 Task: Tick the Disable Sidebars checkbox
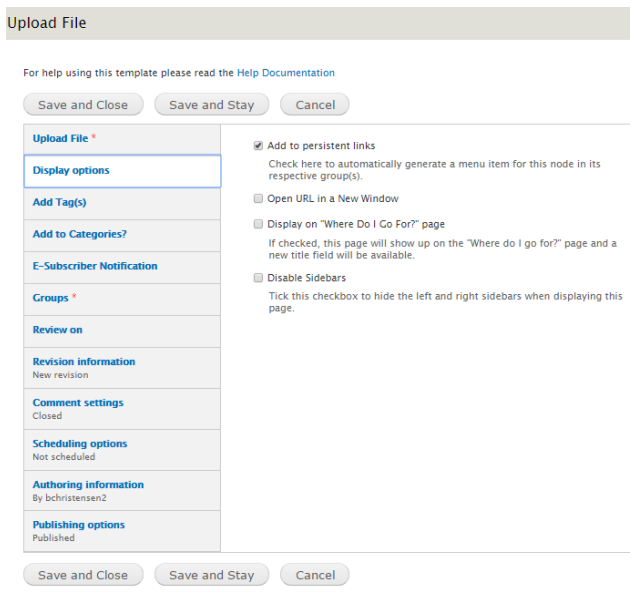coord(258,278)
